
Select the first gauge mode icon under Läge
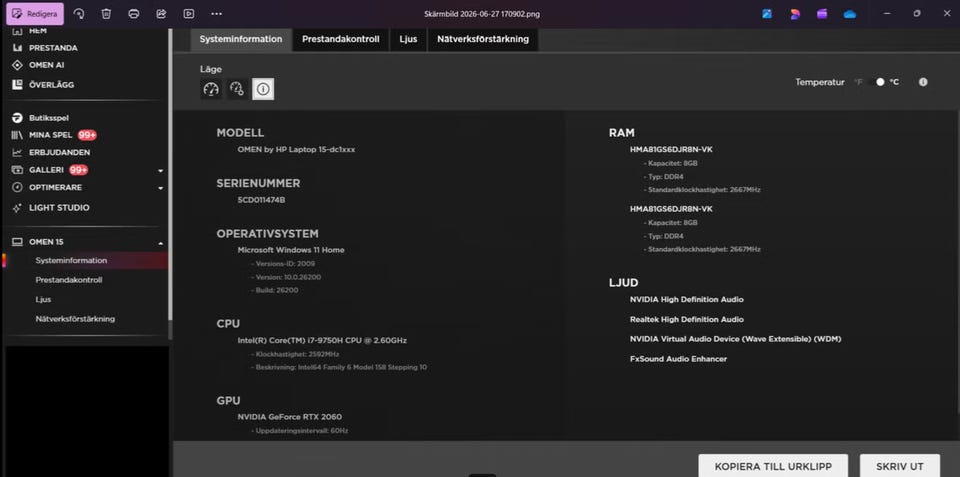click(211, 89)
